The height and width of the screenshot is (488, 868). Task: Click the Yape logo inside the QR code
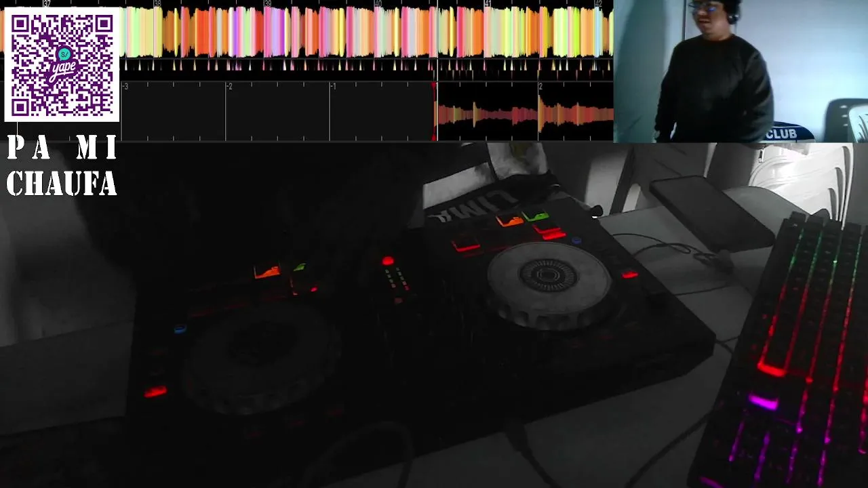click(62, 64)
